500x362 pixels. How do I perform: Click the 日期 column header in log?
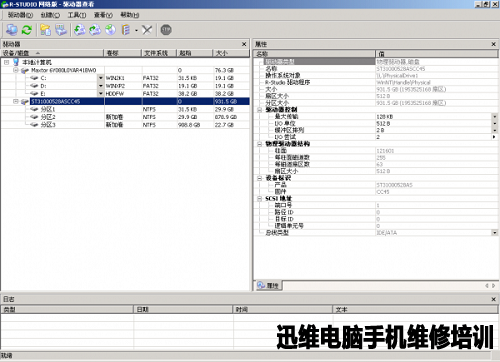point(183,310)
